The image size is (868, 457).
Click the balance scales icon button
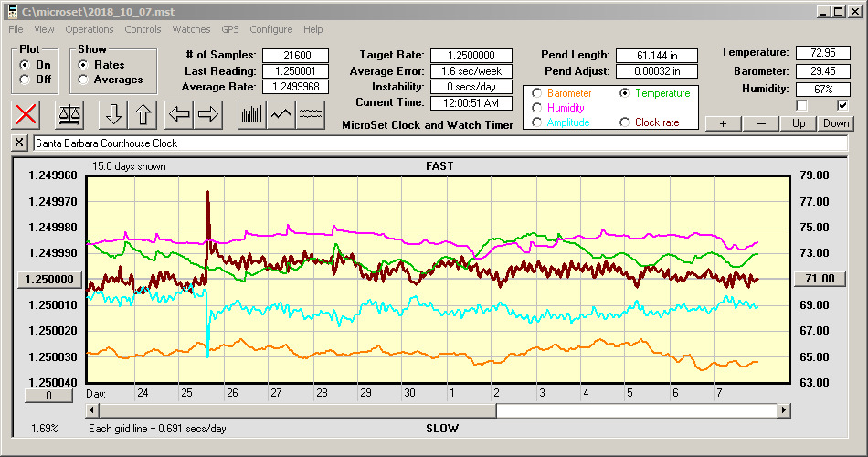click(x=69, y=114)
